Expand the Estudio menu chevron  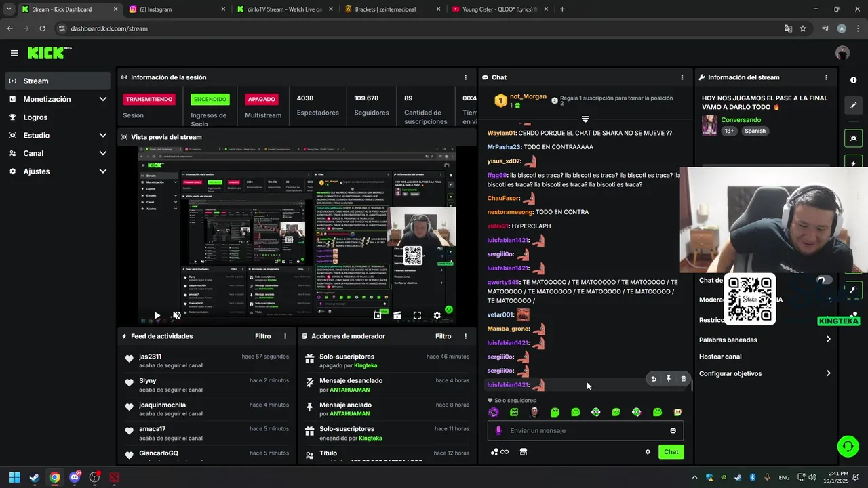coord(103,135)
